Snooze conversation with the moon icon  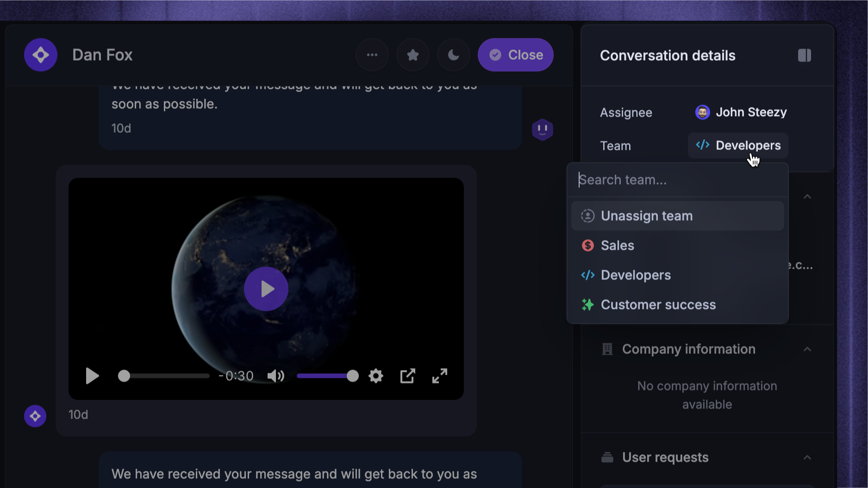pos(453,55)
